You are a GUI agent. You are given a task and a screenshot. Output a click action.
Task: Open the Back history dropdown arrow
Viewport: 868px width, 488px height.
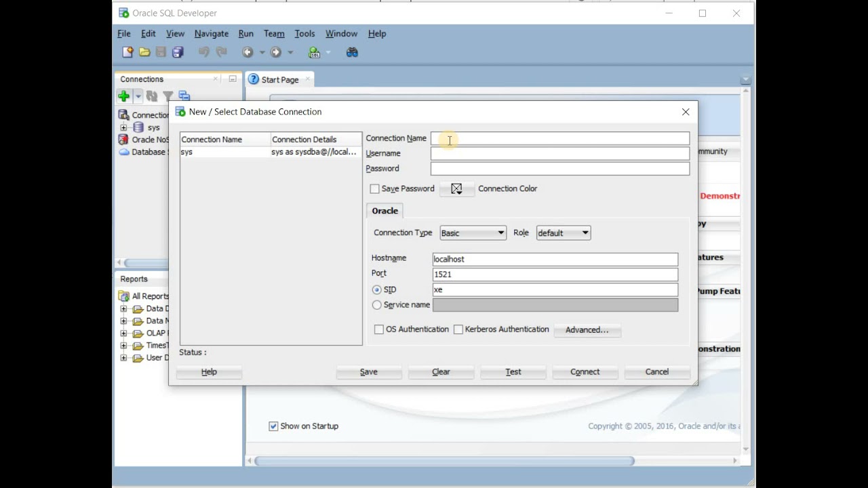point(262,52)
